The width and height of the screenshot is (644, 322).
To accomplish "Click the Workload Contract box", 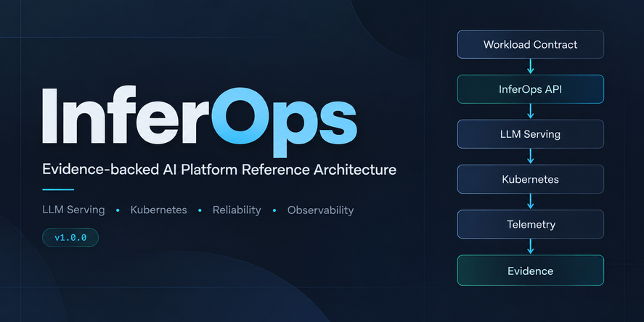I will [x=530, y=44].
